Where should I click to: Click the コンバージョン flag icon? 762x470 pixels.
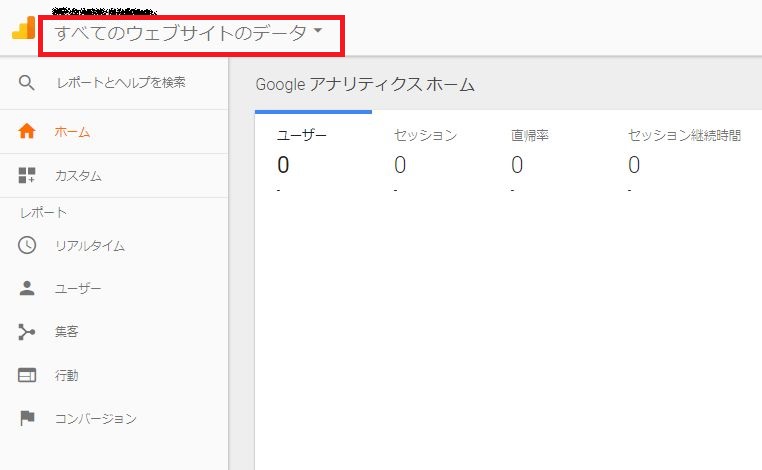[x=27, y=418]
